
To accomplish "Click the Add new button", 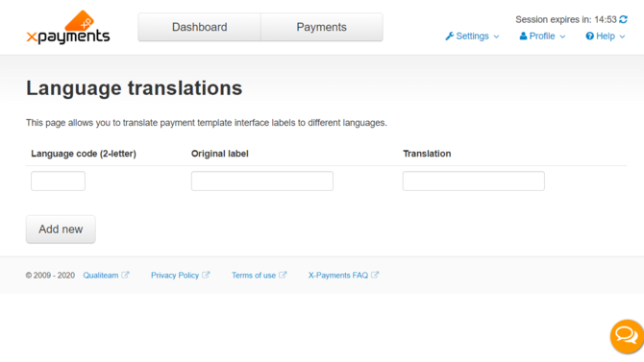I will pyautogui.click(x=61, y=229).
